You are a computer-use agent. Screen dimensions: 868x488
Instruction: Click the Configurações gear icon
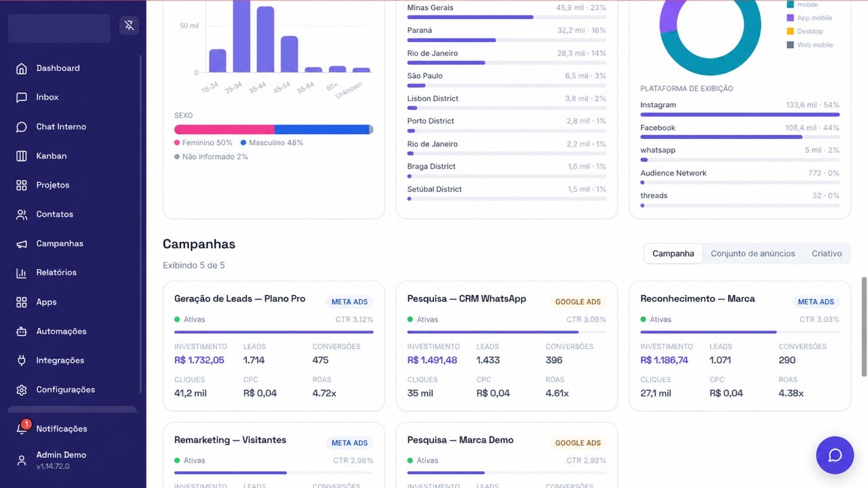22,390
